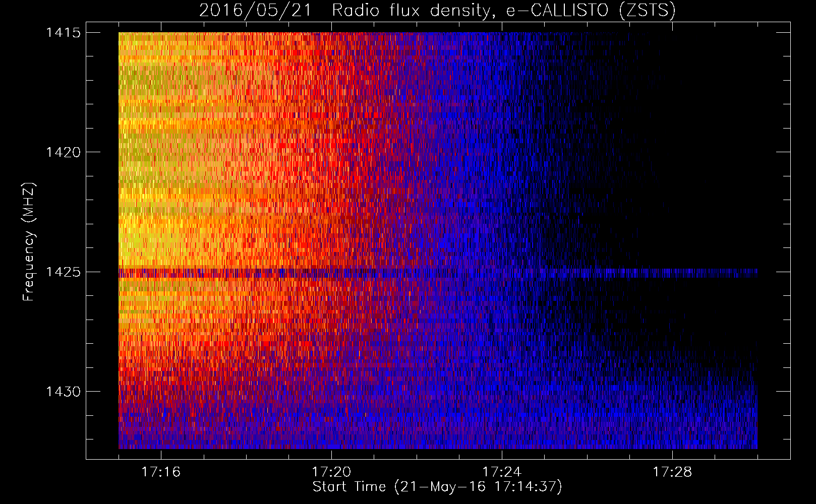Click the 17:20 time tick label

pyautogui.click(x=331, y=472)
